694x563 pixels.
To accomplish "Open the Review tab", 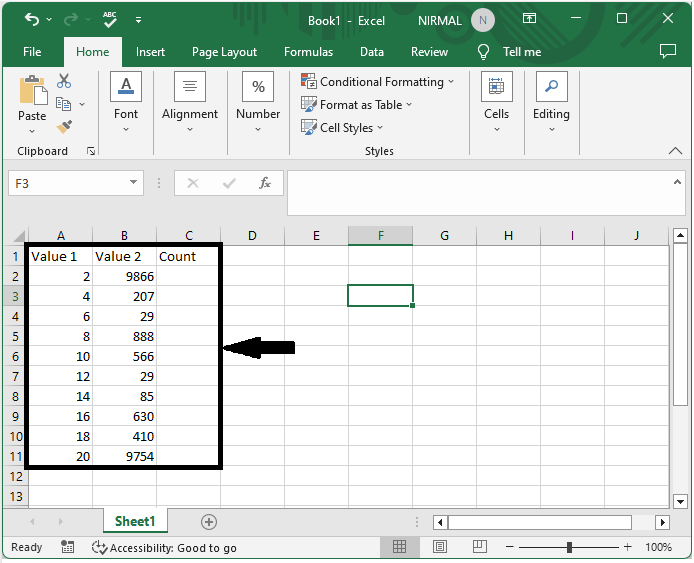I will 429,52.
